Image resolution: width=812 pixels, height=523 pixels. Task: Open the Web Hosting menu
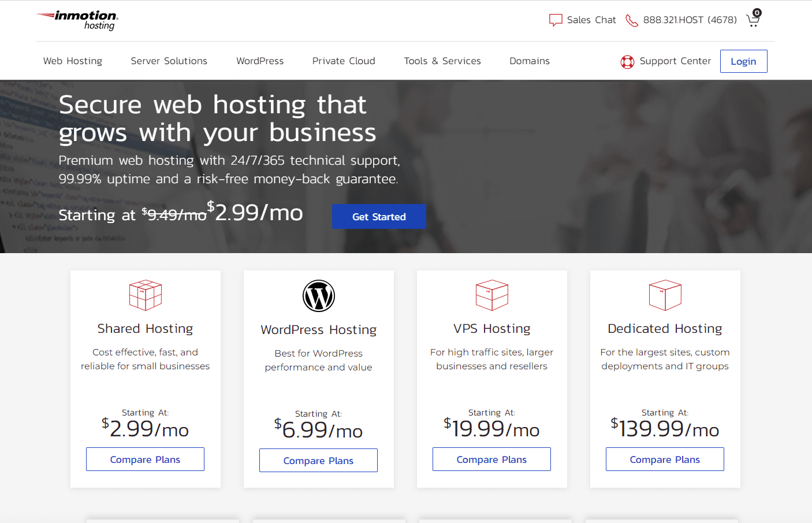73,61
